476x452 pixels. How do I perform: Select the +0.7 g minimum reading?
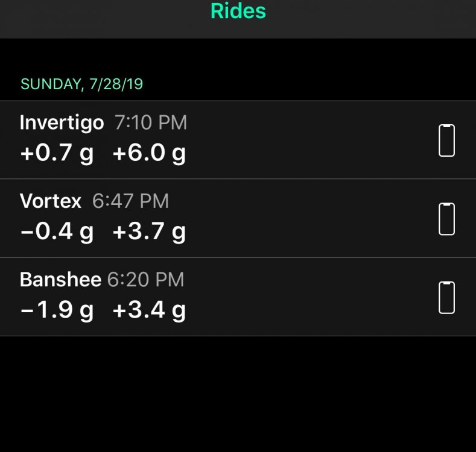(57, 154)
